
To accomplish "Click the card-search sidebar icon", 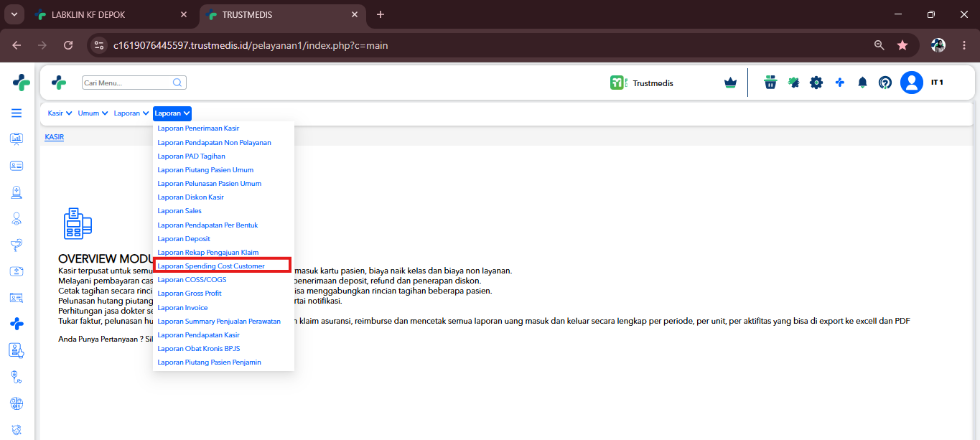I will pyautogui.click(x=17, y=297).
